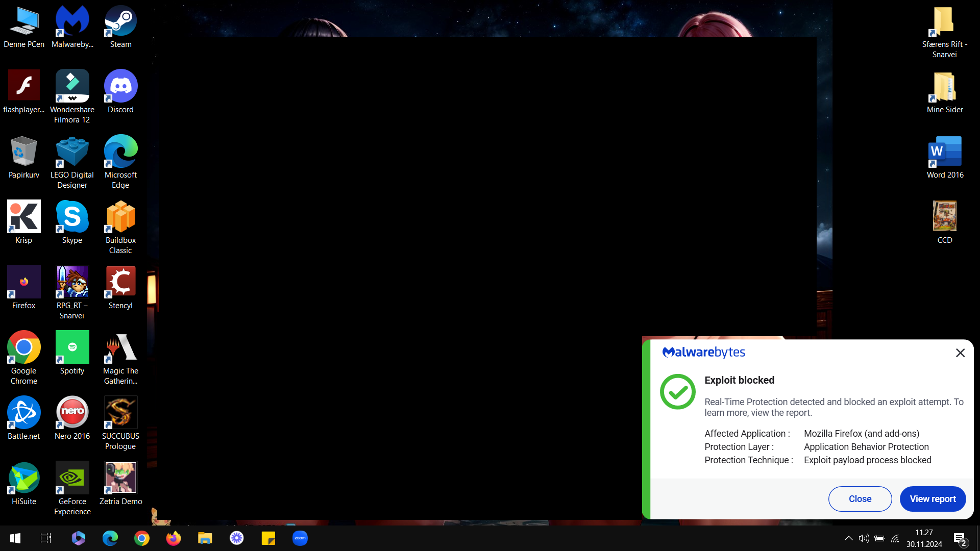This screenshot has width=980, height=551.
Task: Open the Steam desktop shortcut
Action: 120,27
